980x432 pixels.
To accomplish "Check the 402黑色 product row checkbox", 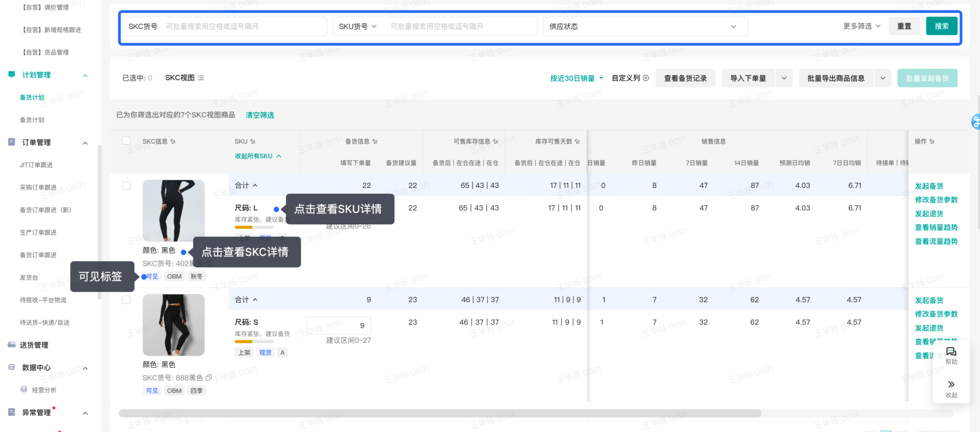I will coord(126,185).
